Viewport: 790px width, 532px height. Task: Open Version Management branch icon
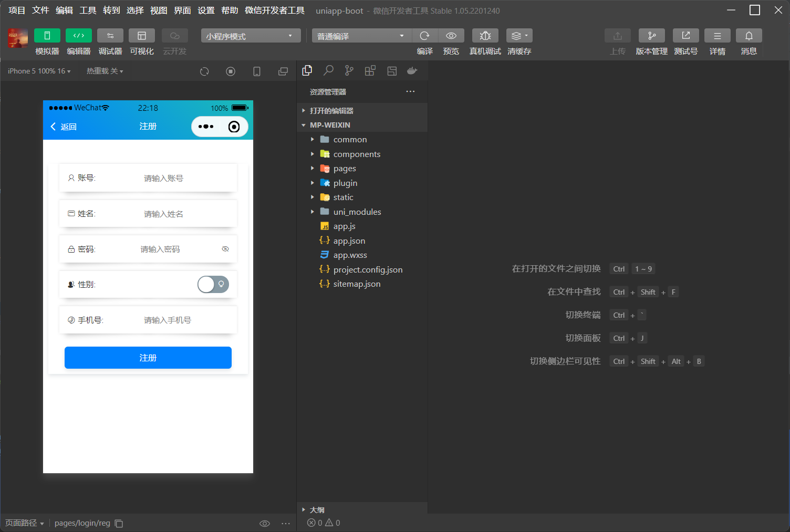pyautogui.click(x=652, y=36)
